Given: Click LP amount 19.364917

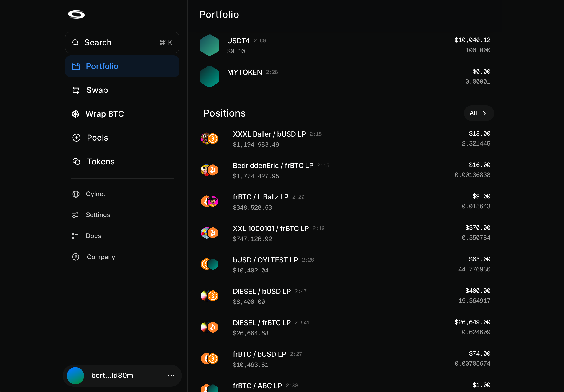Looking at the screenshot, I should pyautogui.click(x=474, y=301).
